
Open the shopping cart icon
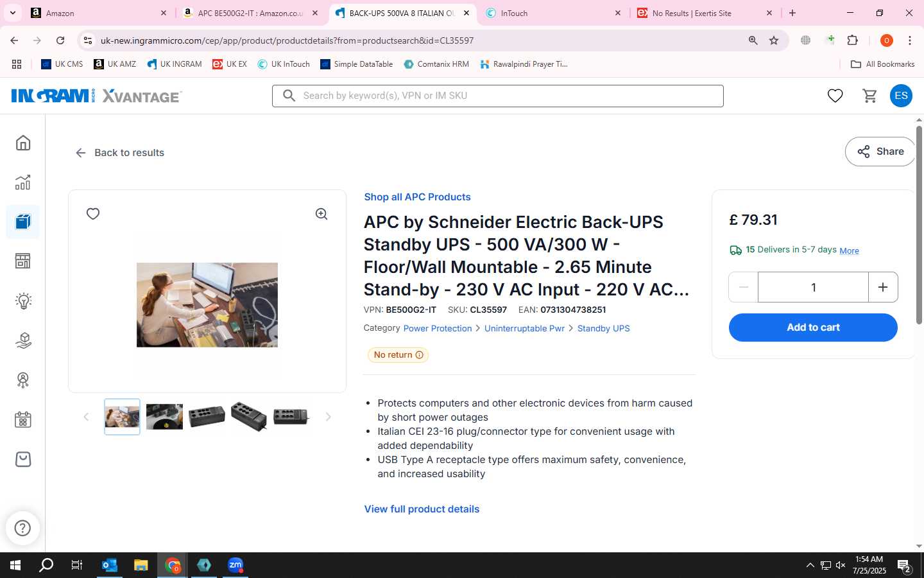coord(869,96)
